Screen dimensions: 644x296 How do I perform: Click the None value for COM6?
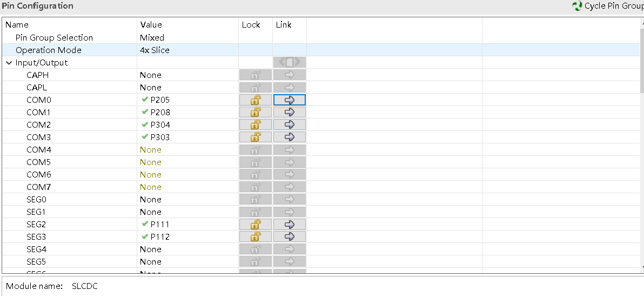(x=151, y=174)
